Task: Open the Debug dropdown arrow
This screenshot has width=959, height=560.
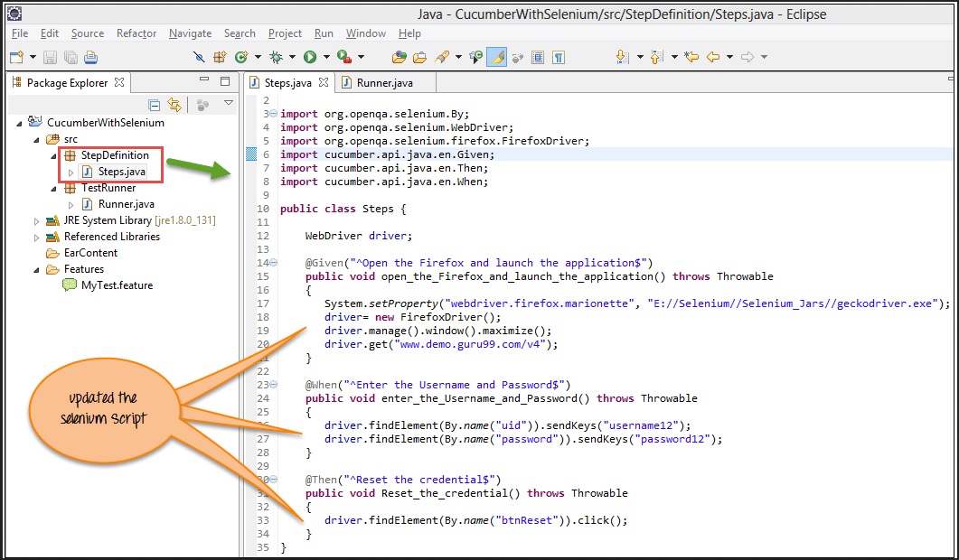Action: pos(292,58)
